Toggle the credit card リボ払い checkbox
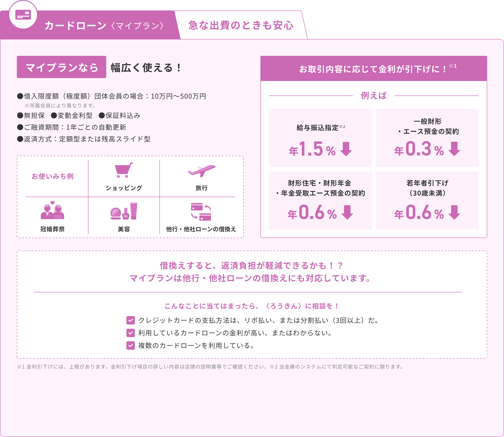Screen dimensions: 504x437 pyautogui.click(x=130, y=320)
